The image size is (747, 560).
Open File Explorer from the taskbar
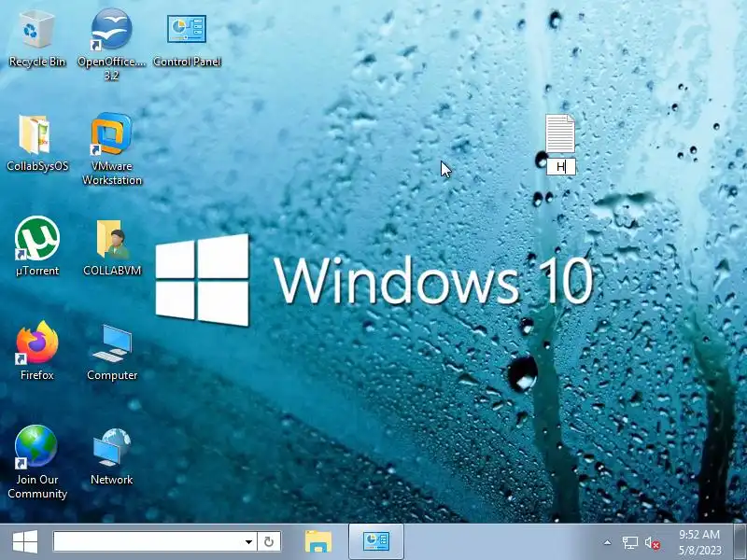coord(318,542)
